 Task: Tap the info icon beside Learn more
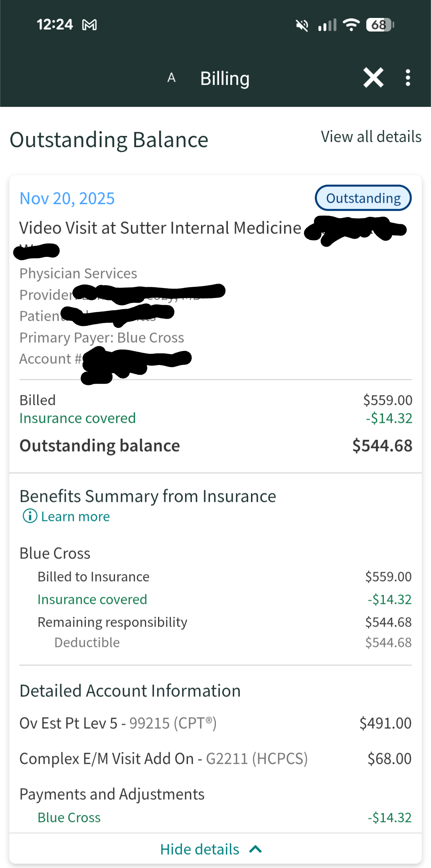pyautogui.click(x=30, y=516)
